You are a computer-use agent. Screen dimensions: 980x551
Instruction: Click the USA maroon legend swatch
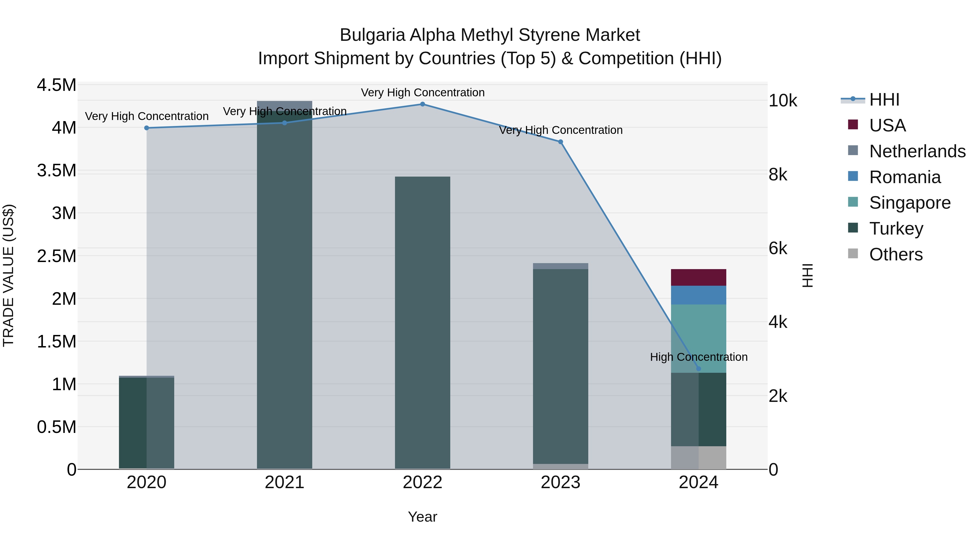(853, 125)
